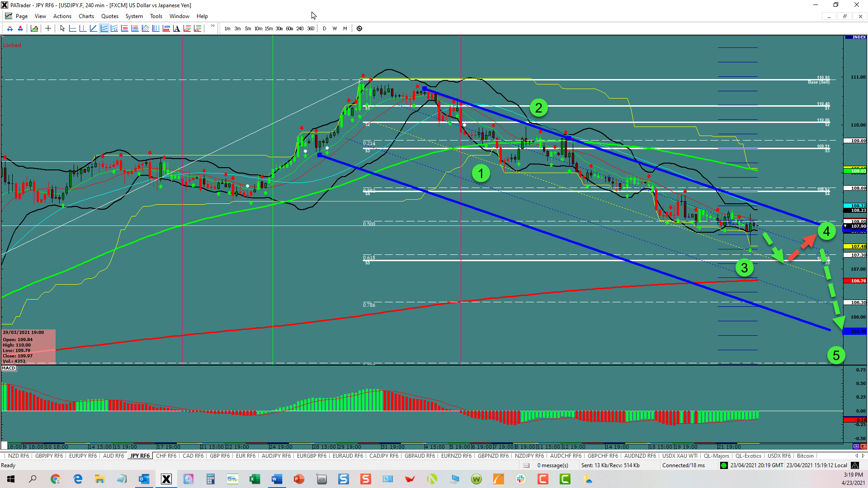
Task: Switch chart to 15m timeframe
Action: 269,28
